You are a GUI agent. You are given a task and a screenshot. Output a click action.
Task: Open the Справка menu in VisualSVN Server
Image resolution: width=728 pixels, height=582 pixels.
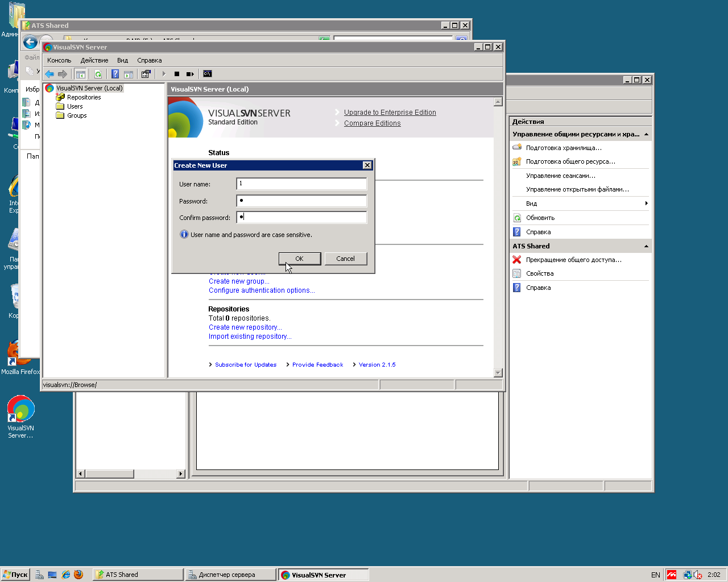(150, 60)
